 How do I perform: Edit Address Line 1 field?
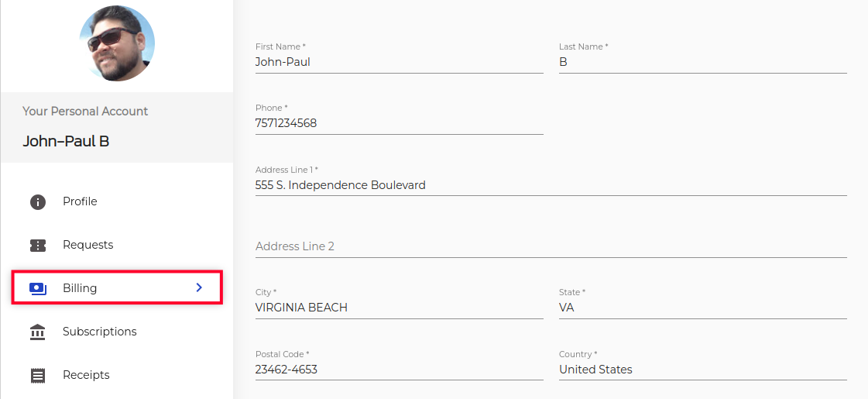551,185
